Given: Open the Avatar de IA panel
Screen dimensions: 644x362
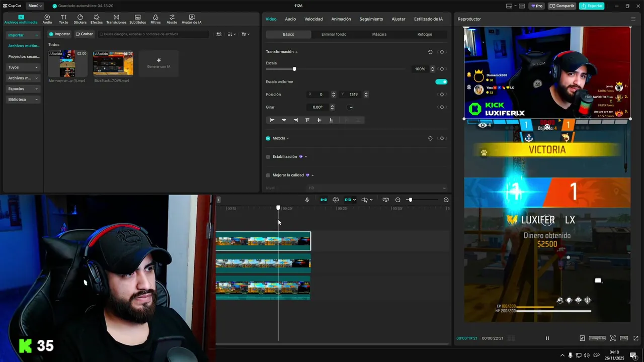Looking at the screenshot, I should click(x=192, y=19).
